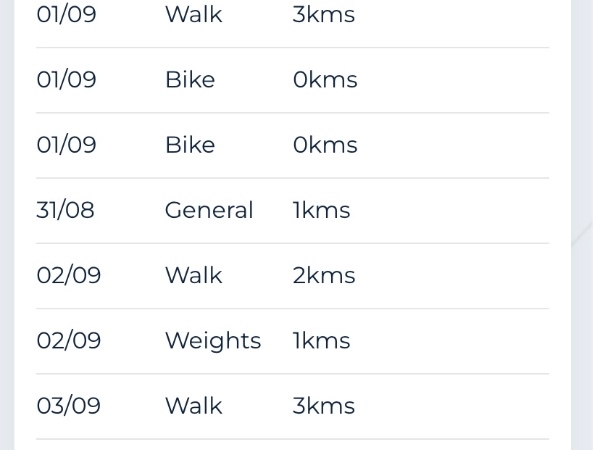Screen dimensions: 600x450
Task: Select "0kms" in the second Bike row
Action: pos(325,146)
